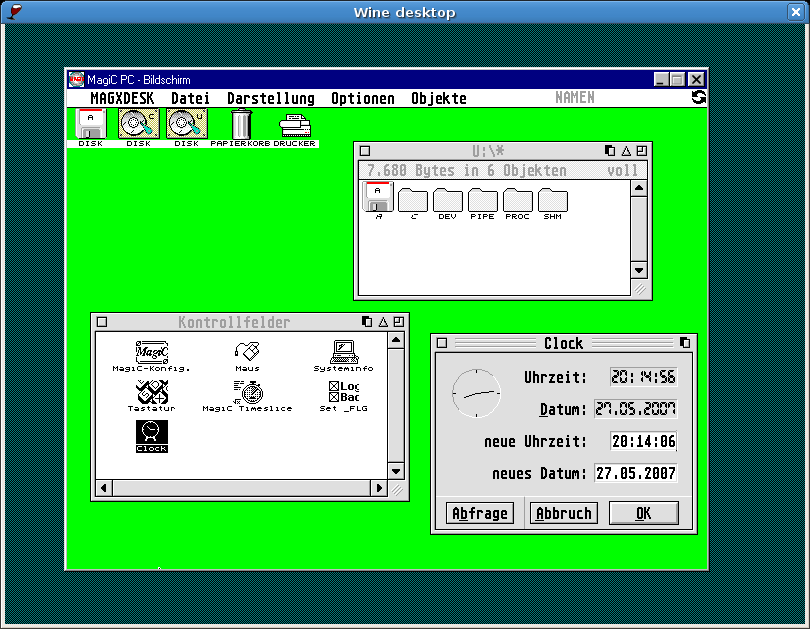Maximize the MagiC PC - Bildschirm window
The width and height of the screenshot is (810, 629).
(677, 80)
